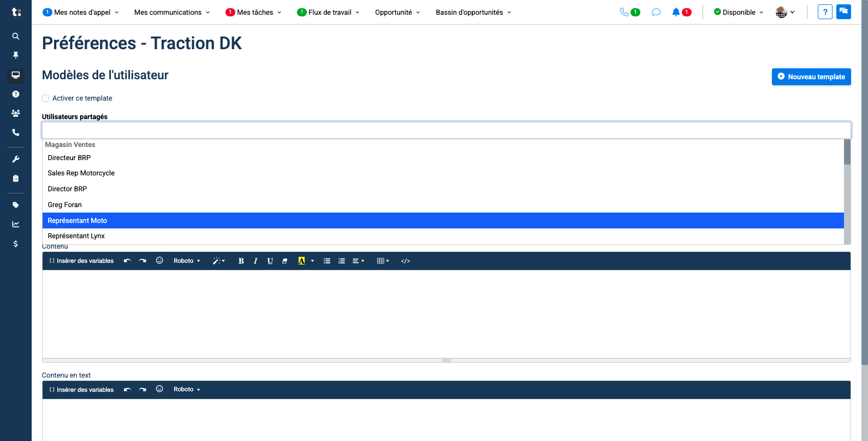Click the eraser clear formatting icon

284,261
